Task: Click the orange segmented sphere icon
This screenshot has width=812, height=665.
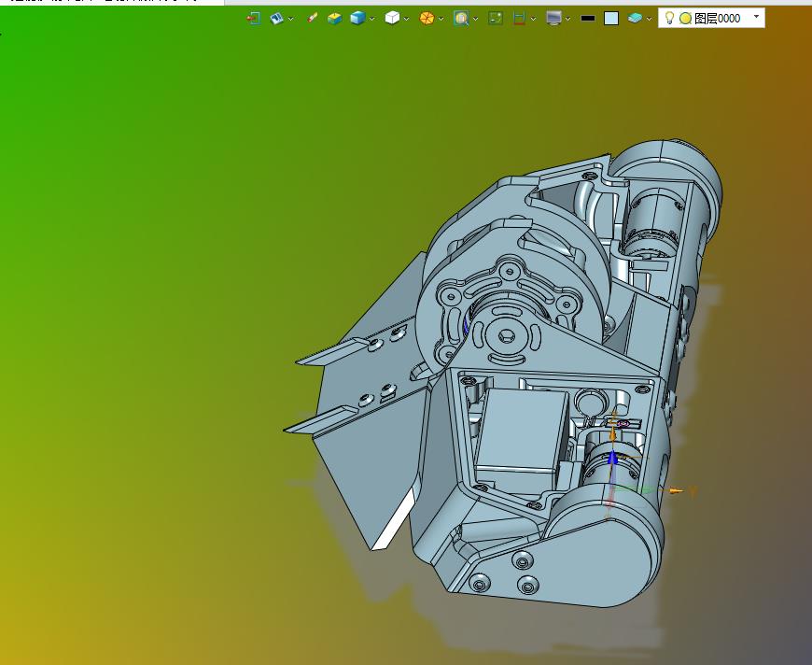Action: [x=427, y=19]
